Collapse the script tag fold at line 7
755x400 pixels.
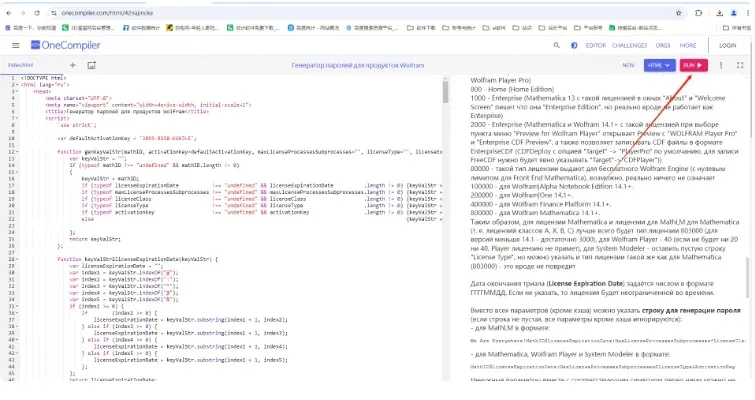tap(17, 118)
